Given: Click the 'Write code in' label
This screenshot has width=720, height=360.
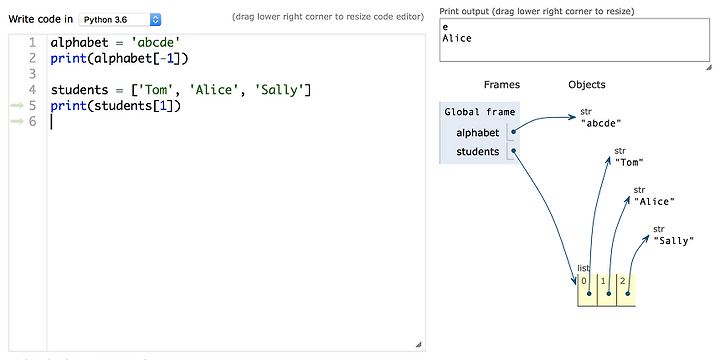Looking at the screenshot, I should (41, 19).
